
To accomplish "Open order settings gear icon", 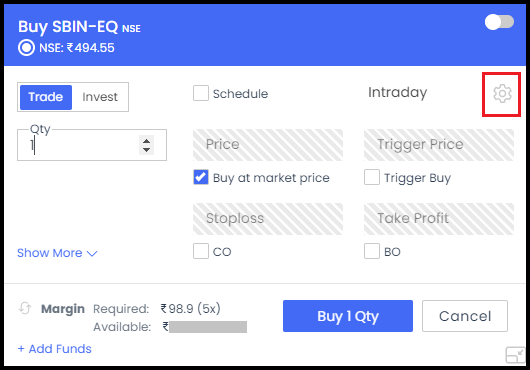I will point(502,94).
